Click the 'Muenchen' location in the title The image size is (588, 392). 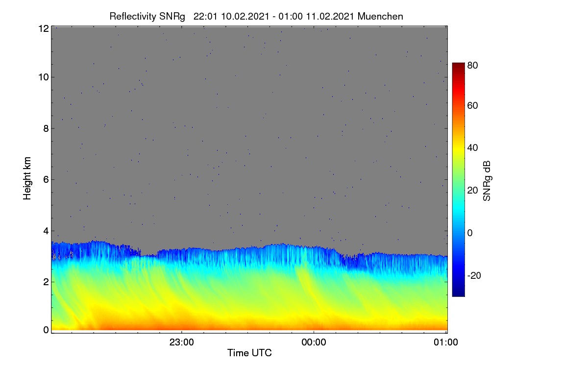pos(380,17)
